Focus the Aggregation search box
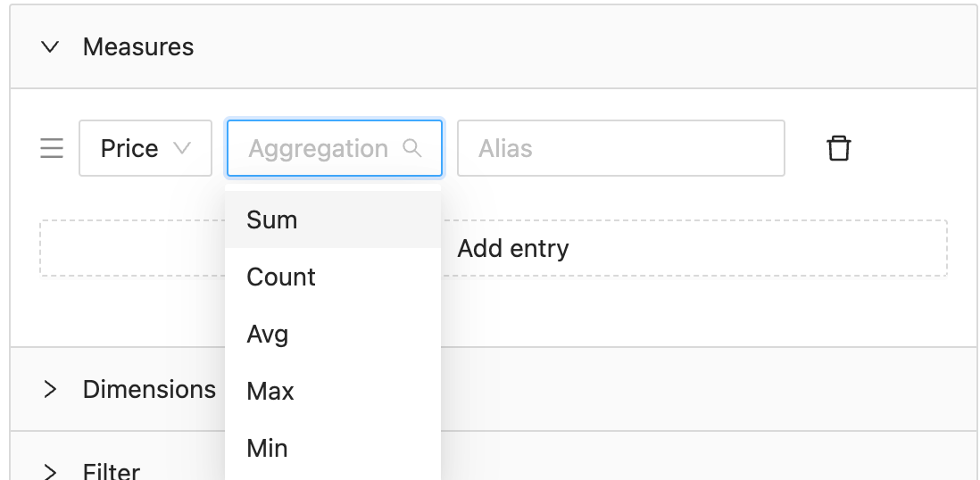This screenshot has height=480, width=980. pos(335,148)
